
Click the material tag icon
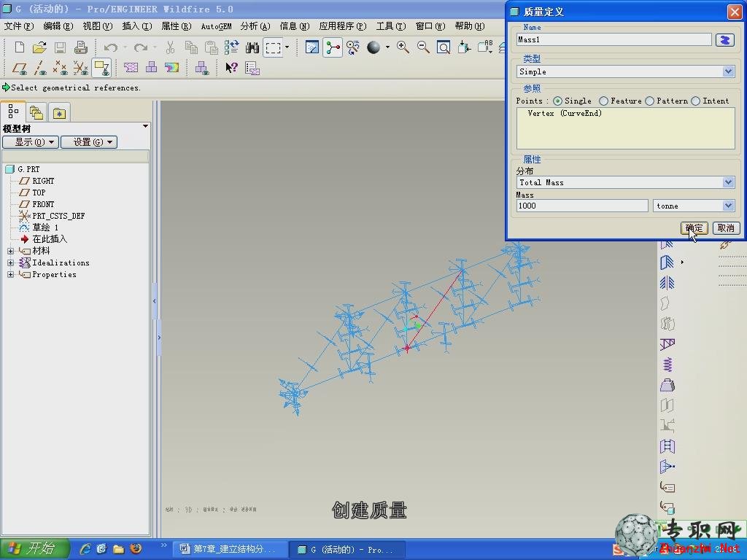(667, 487)
